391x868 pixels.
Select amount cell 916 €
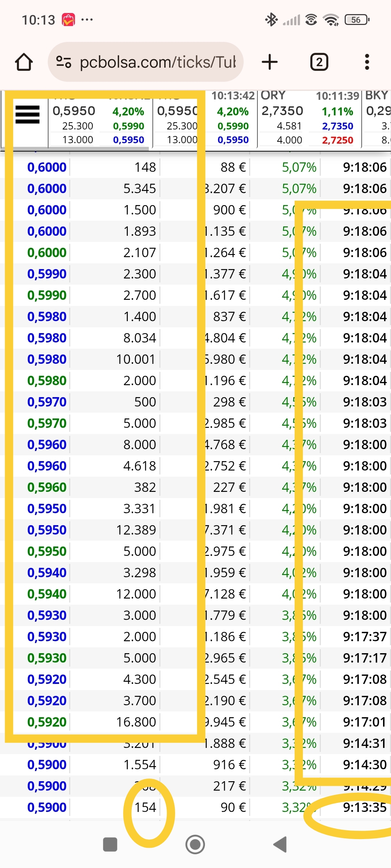coord(230,765)
